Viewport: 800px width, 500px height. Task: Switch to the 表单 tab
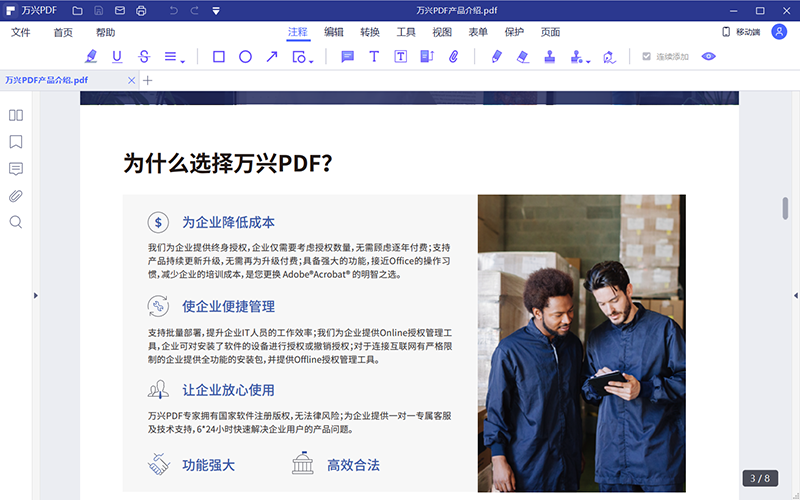tap(478, 32)
